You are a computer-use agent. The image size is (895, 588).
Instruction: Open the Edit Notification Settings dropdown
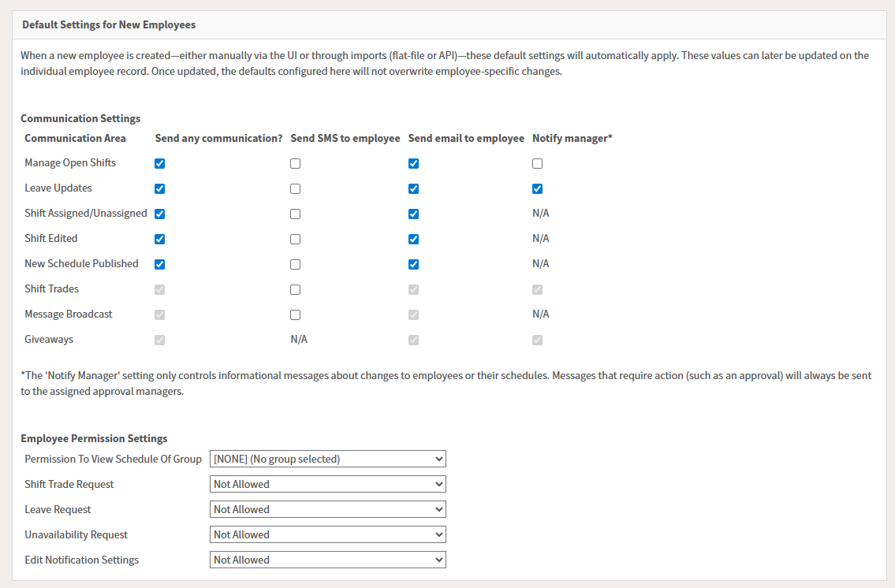pos(327,560)
